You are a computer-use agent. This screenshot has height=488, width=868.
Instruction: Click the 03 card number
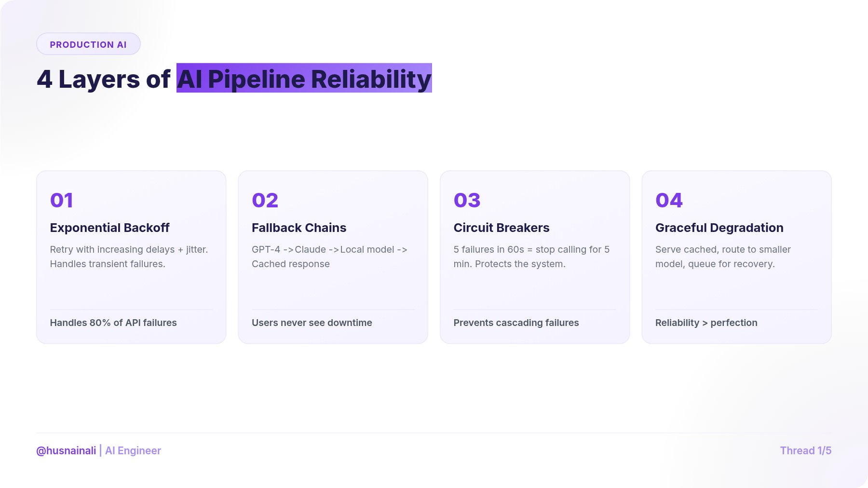click(x=467, y=200)
